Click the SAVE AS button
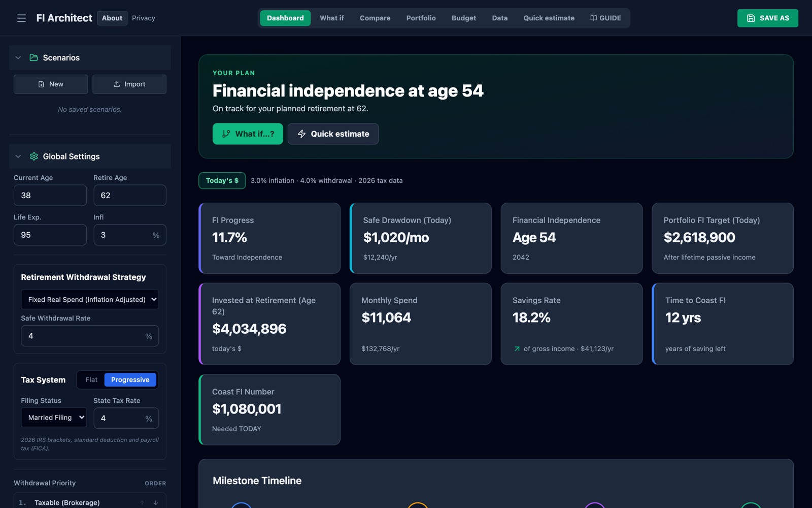 point(768,18)
